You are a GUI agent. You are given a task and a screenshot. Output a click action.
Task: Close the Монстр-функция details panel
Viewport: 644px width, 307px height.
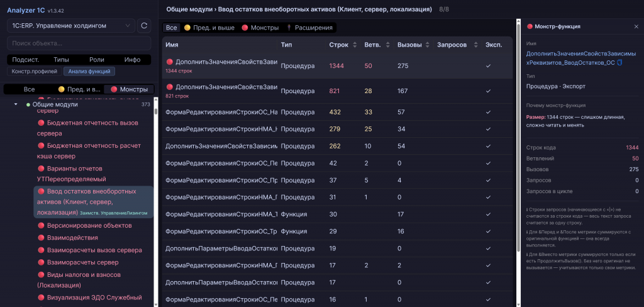(x=636, y=26)
